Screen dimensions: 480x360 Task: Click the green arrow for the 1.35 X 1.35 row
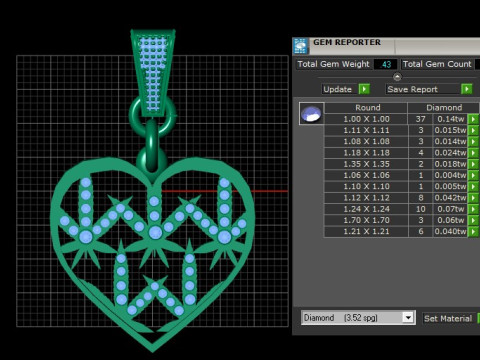click(473, 164)
